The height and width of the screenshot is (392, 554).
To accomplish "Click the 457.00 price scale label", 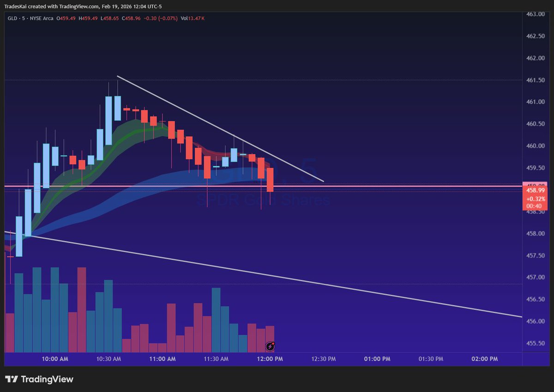I will (x=536, y=277).
